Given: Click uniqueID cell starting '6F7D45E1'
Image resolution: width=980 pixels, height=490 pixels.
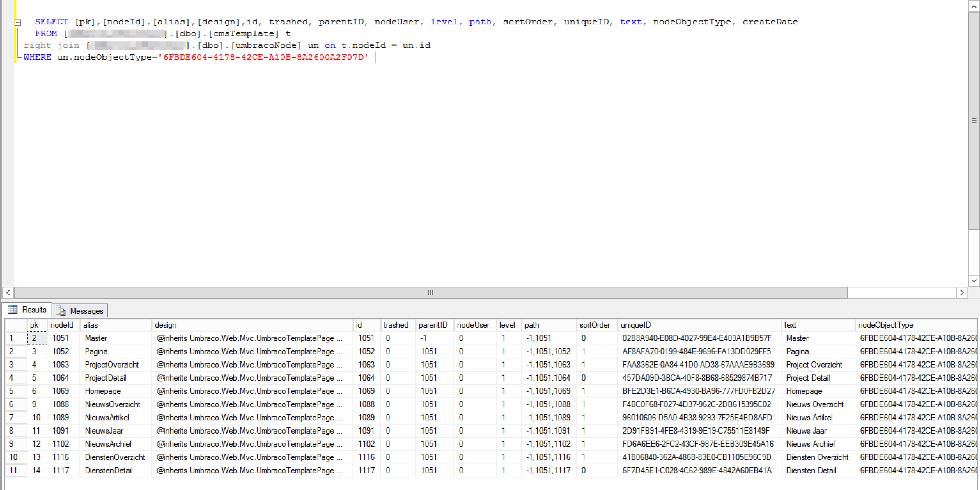Looking at the screenshot, I should point(699,471).
